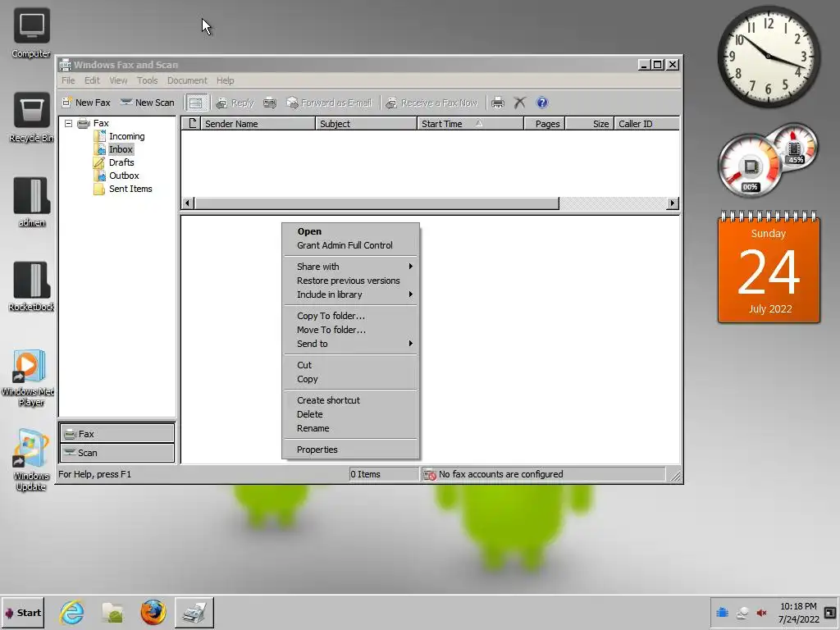The image size is (840, 630).
Task: Choose Create shortcut option
Action: (x=350, y=400)
